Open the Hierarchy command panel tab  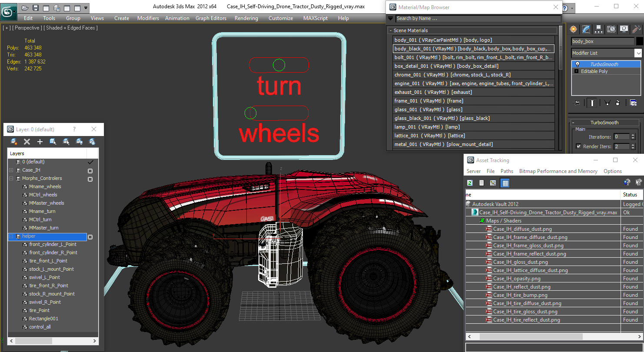tap(599, 29)
